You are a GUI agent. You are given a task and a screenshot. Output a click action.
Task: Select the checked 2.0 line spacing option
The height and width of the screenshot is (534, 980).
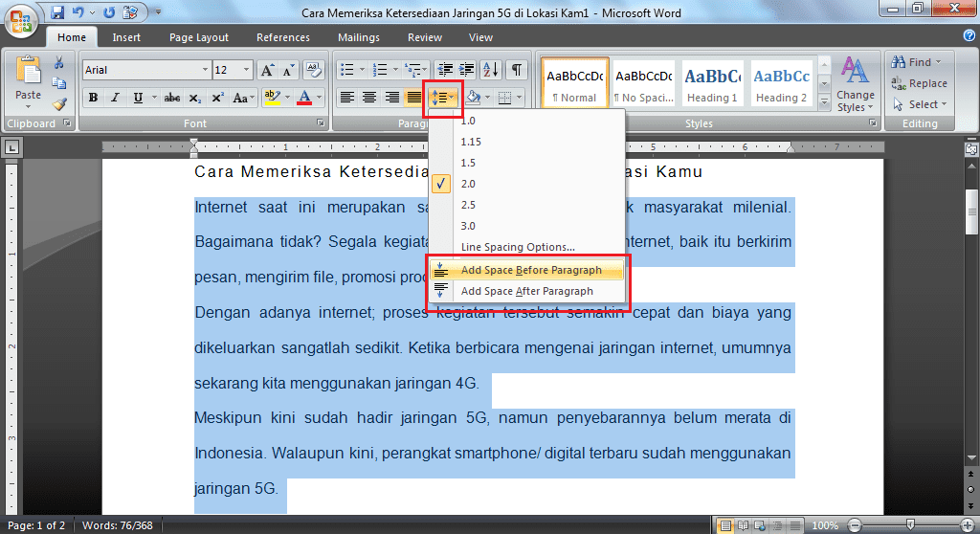[467, 184]
